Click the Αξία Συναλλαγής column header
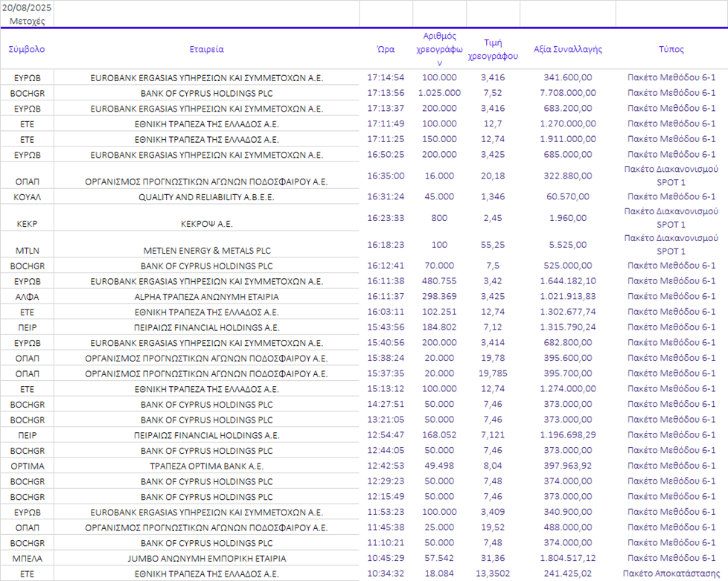Screen dimensions: 728x581 point(568,49)
